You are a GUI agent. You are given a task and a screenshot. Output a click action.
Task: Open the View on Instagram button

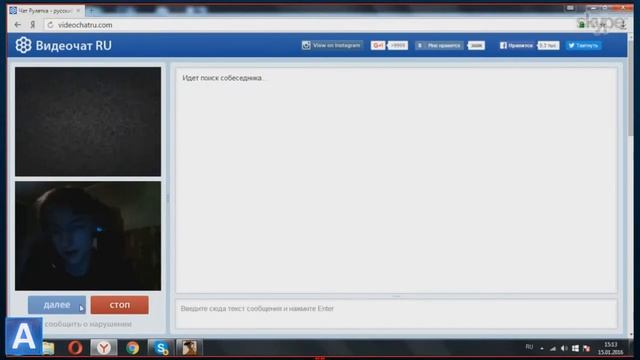pos(331,45)
